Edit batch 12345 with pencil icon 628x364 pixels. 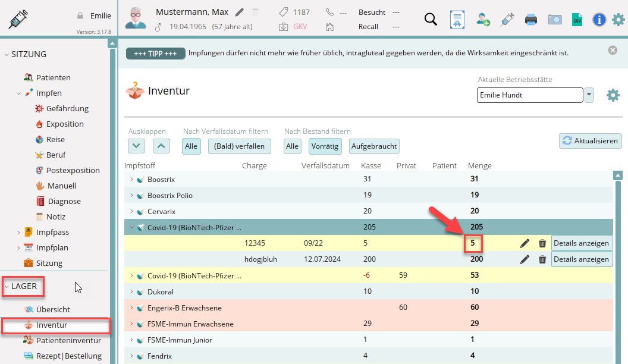click(525, 243)
